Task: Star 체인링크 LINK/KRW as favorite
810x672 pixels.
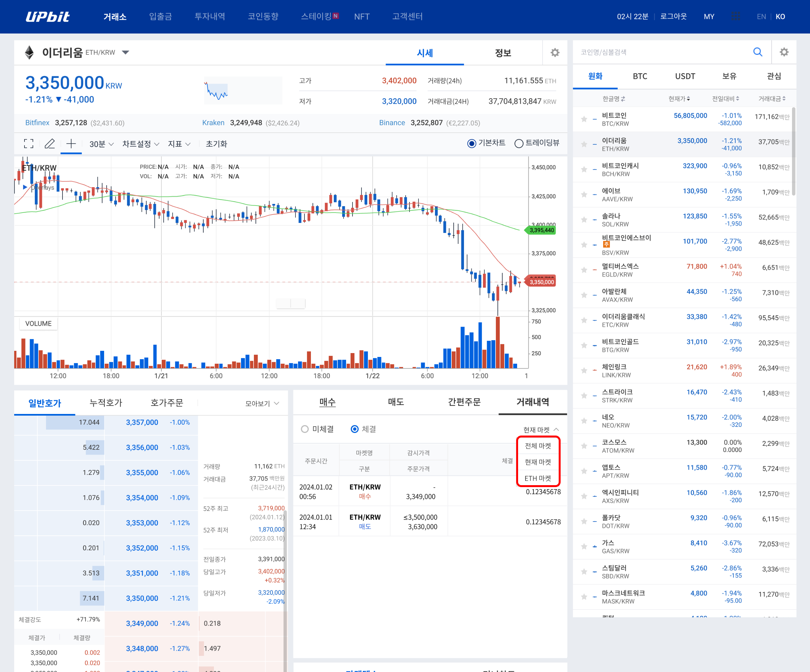Action: click(x=584, y=370)
